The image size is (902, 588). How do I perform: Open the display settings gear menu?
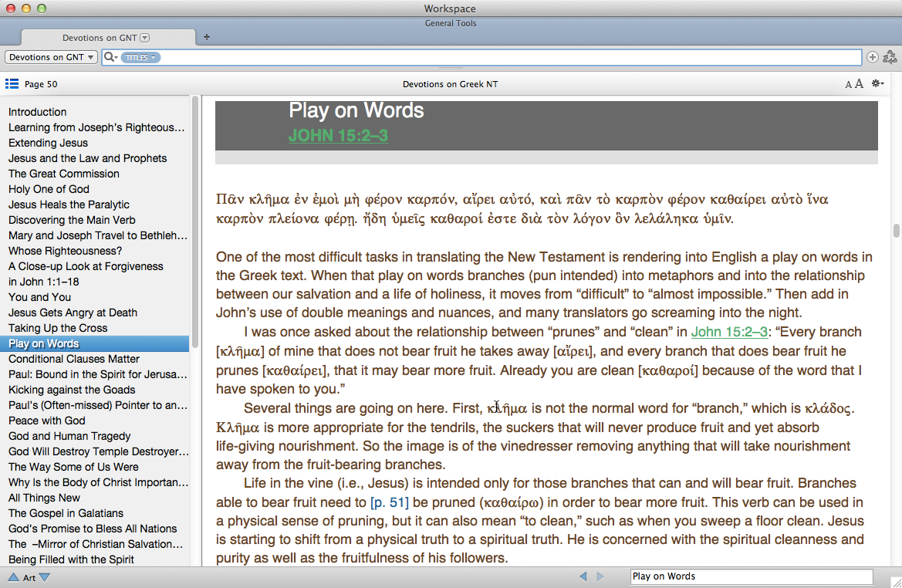(877, 84)
